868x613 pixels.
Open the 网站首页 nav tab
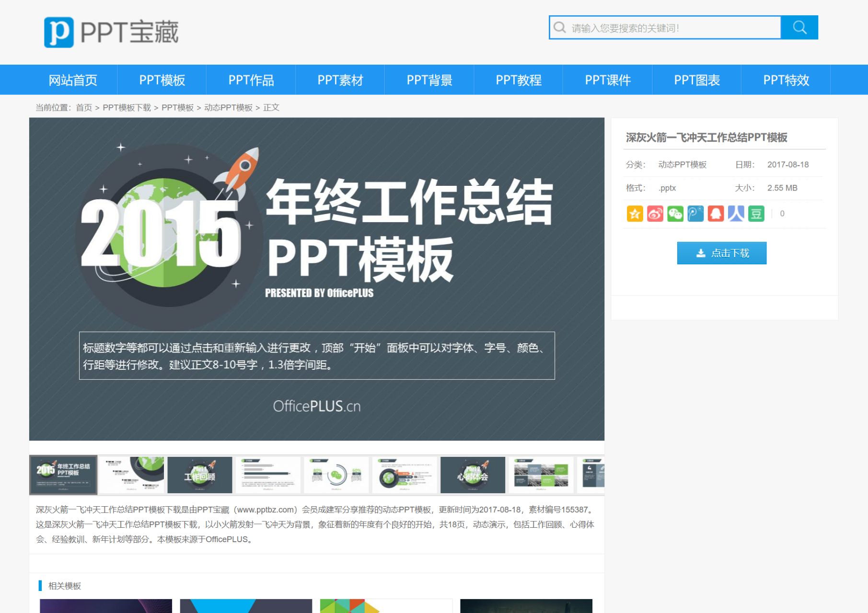(73, 80)
